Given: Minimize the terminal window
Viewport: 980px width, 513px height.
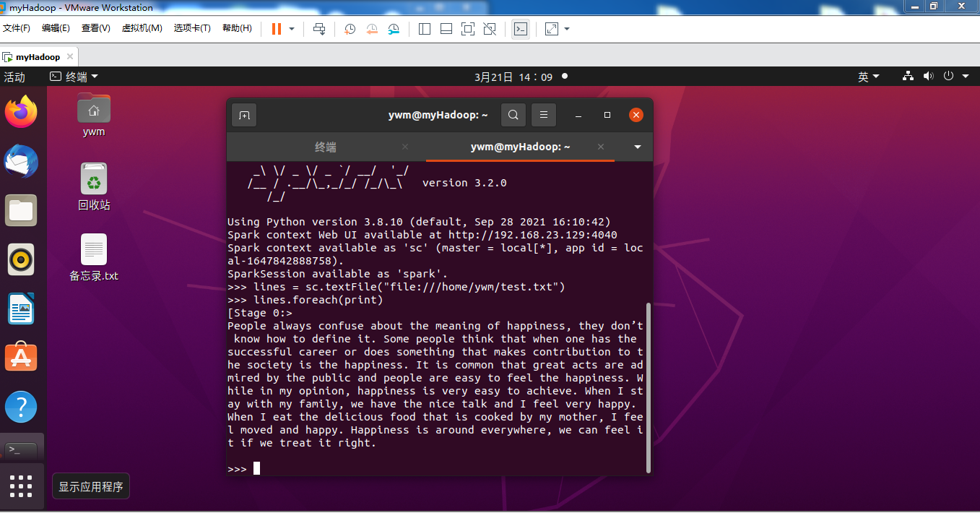Looking at the screenshot, I should point(578,115).
